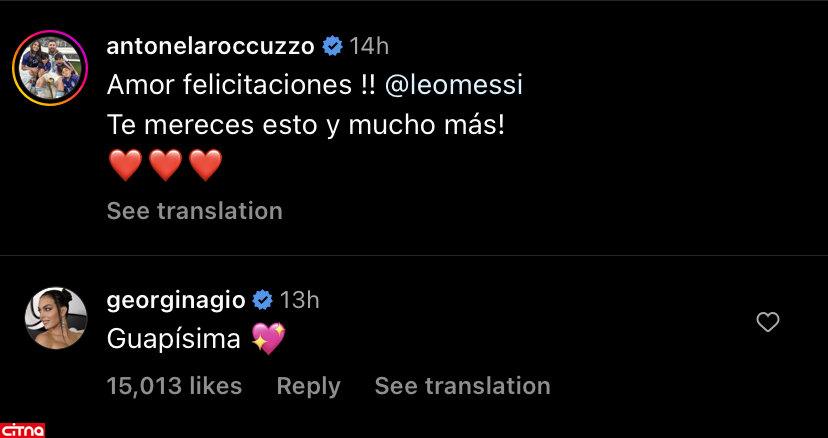Click the 13h timestamp on the comment
This screenshot has width=828, height=438.
[x=299, y=299]
